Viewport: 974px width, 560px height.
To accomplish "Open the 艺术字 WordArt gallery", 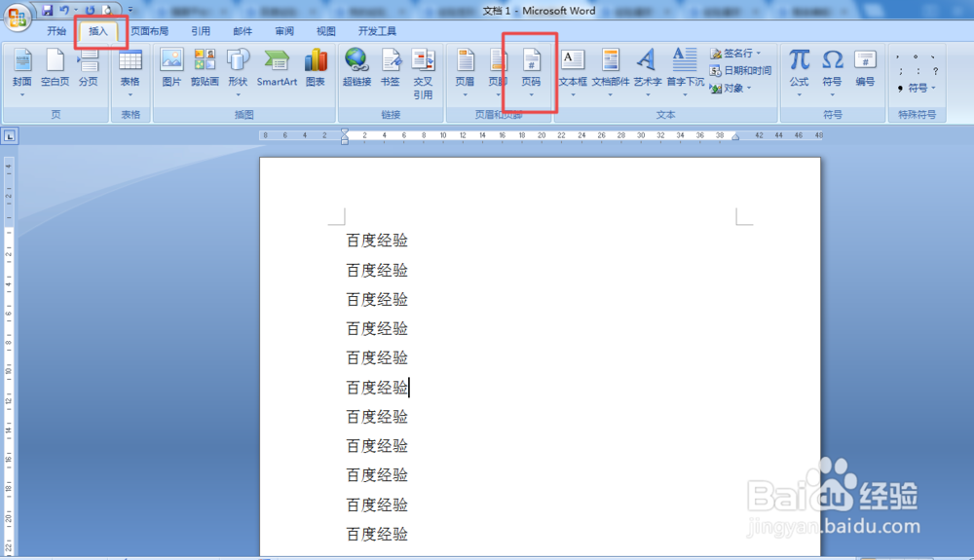I will [648, 72].
